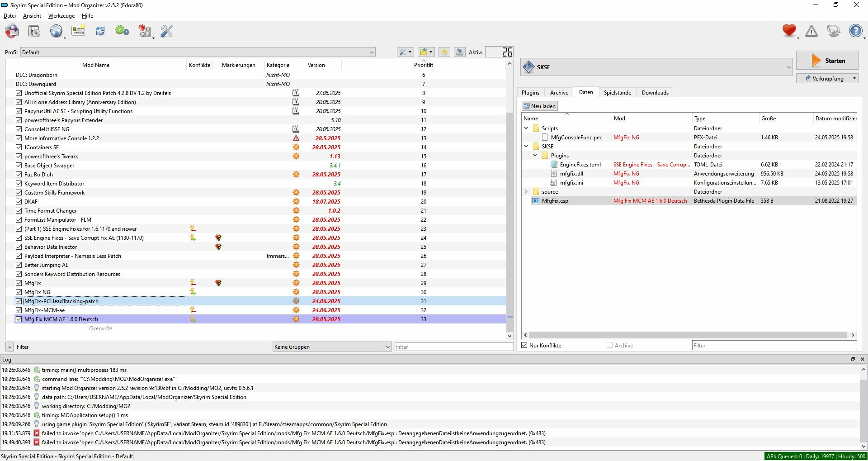The width and height of the screenshot is (868, 461).
Task: Click the mfgfix.dll file icon
Action: coord(554,174)
